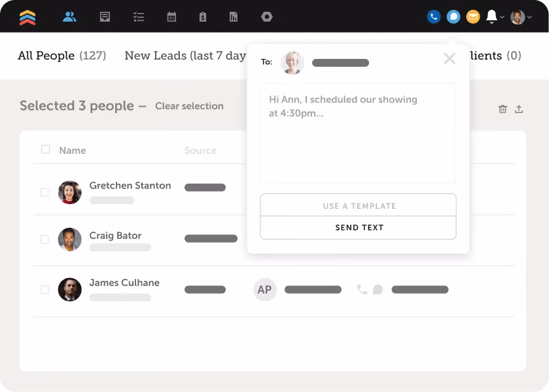549x392 pixels.
Task: Open the Inbox icon in navbar
Action: pos(105,16)
